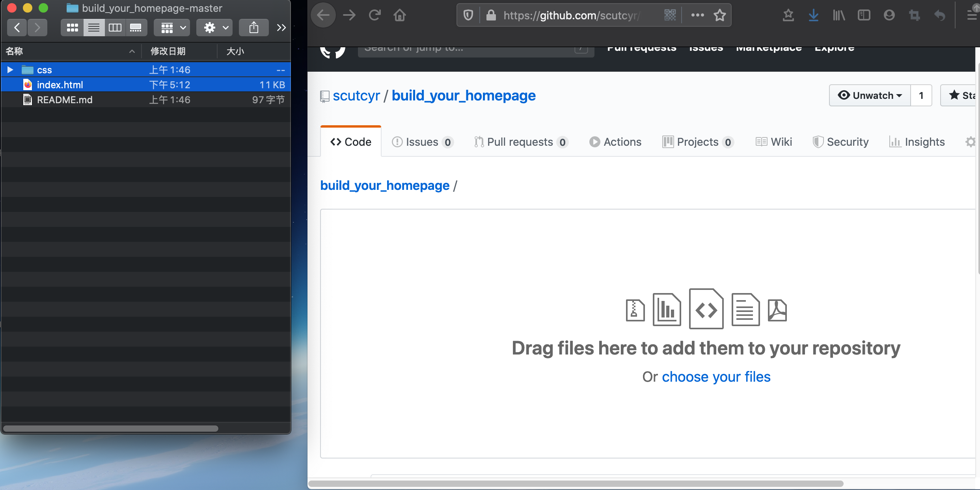Click choose your files link
980x490 pixels.
pyautogui.click(x=715, y=376)
